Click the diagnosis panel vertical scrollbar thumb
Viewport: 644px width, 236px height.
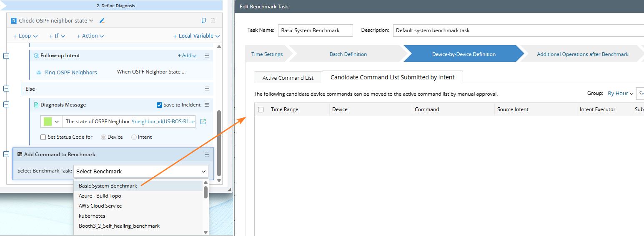219,143
